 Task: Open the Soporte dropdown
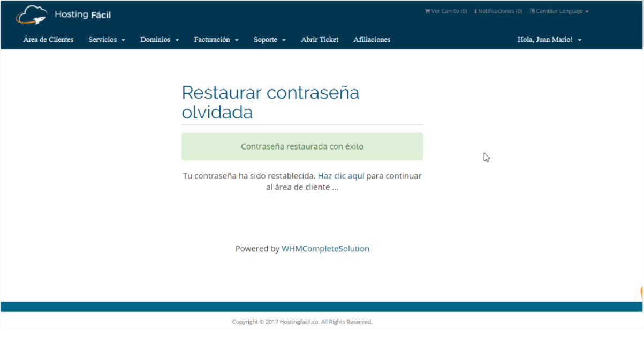click(x=269, y=40)
